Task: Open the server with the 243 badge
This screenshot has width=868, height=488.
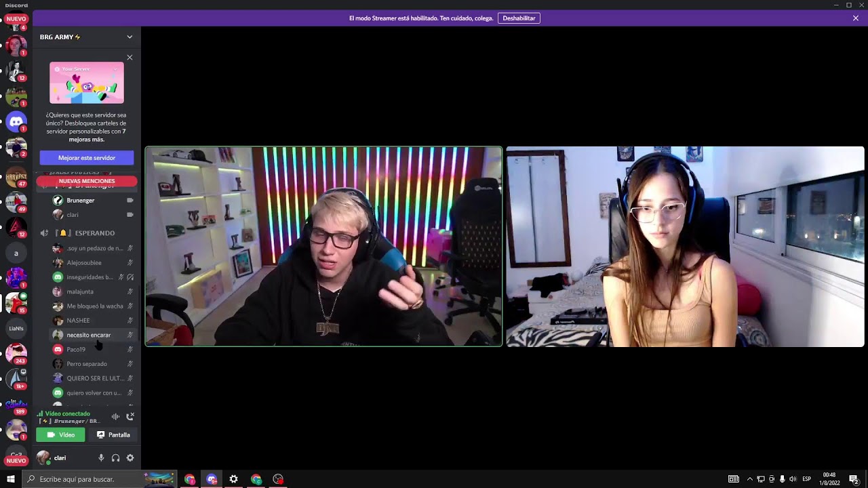Action: pos(16,353)
